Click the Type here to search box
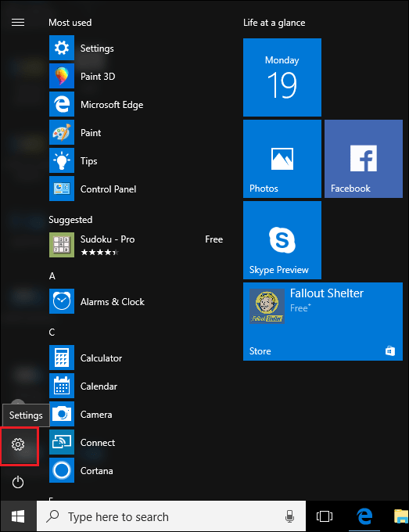The width and height of the screenshot is (409, 532). click(171, 516)
